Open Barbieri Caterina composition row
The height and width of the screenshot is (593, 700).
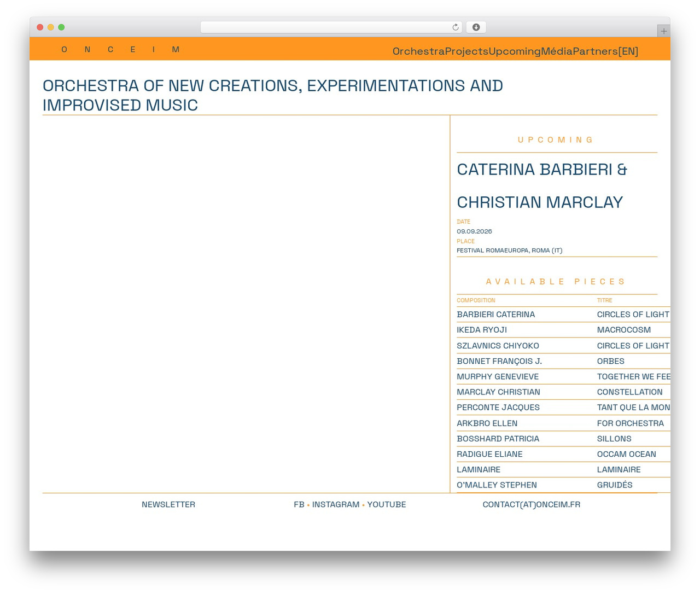coord(563,315)
